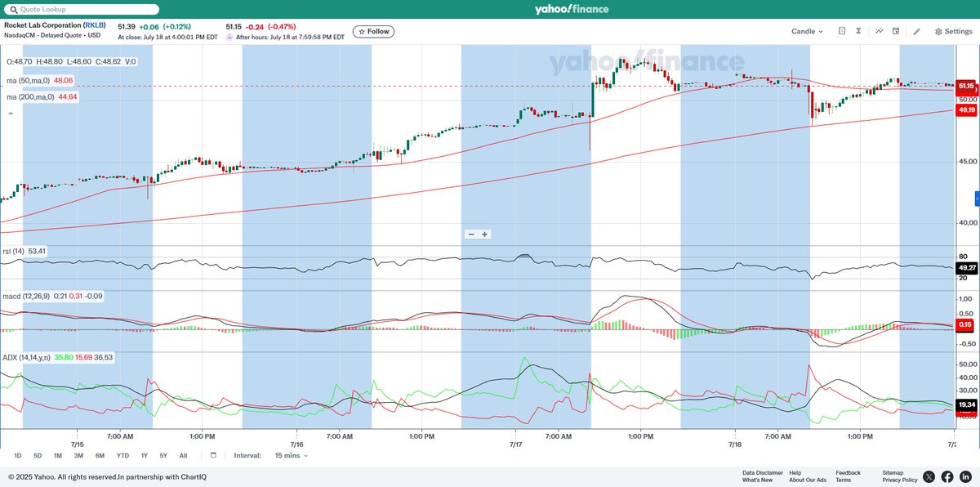Image resolution: width=980 pixels, height=487 pixels.
Task: Click the 51.15 current price tag
Action: point(966,86)
